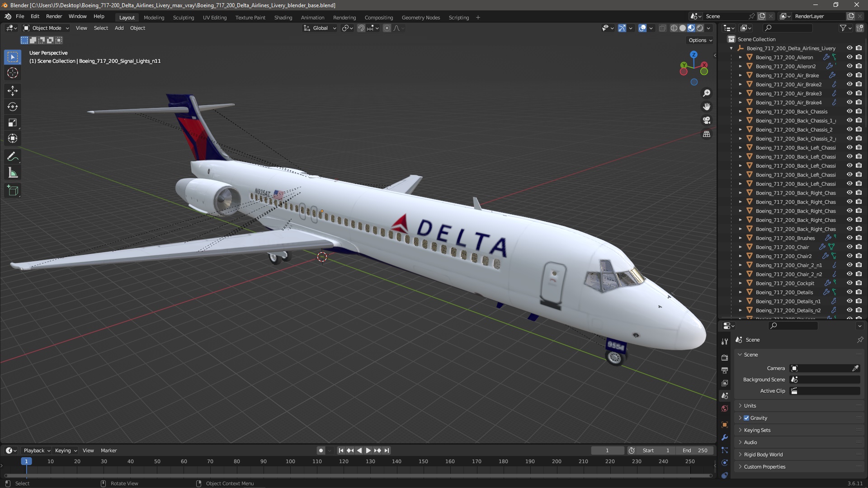Click the current frame number field
Image resolution: width=868 pixels, height=488 pixels.
tap(607, 450)
